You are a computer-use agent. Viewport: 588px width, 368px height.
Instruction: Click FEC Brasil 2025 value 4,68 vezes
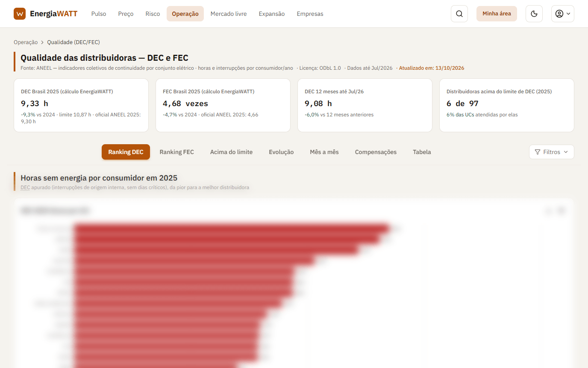click(185, 103)
